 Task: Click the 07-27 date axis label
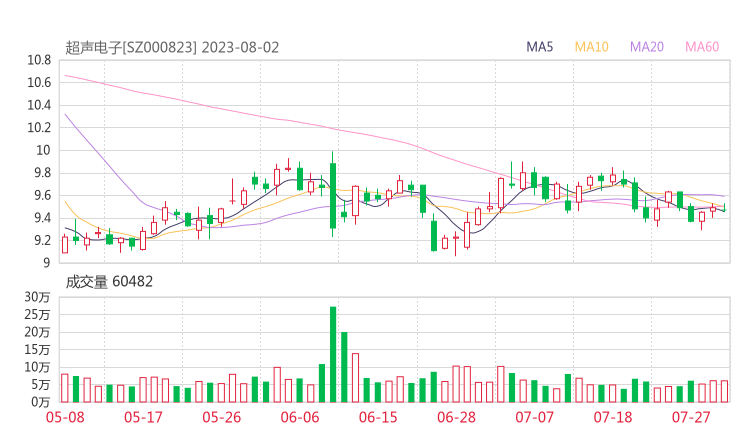tap(691, 417)
